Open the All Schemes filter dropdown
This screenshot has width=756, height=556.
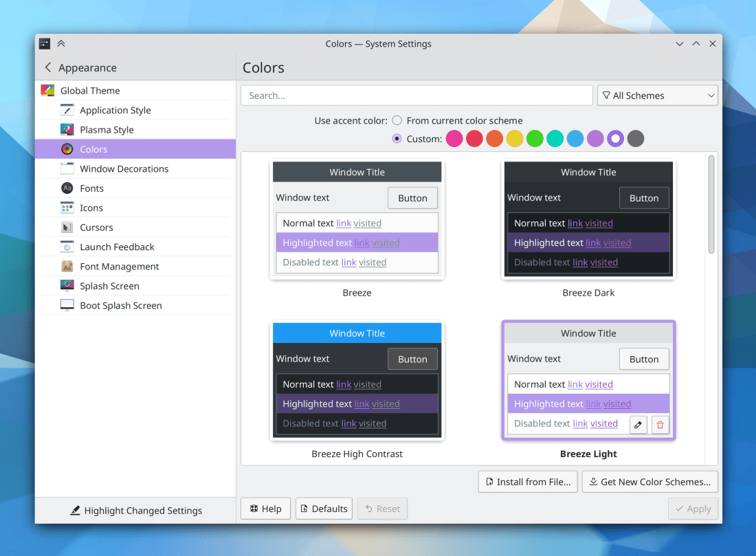(x=658, y=96)
